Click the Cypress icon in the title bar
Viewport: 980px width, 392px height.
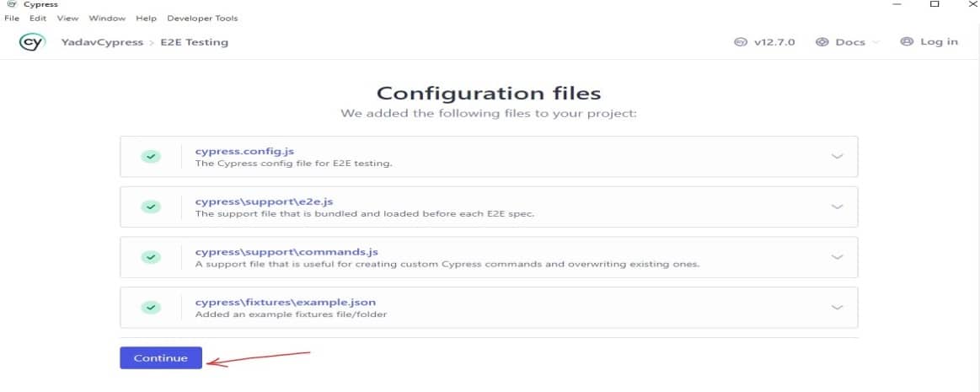click(11, 4)
